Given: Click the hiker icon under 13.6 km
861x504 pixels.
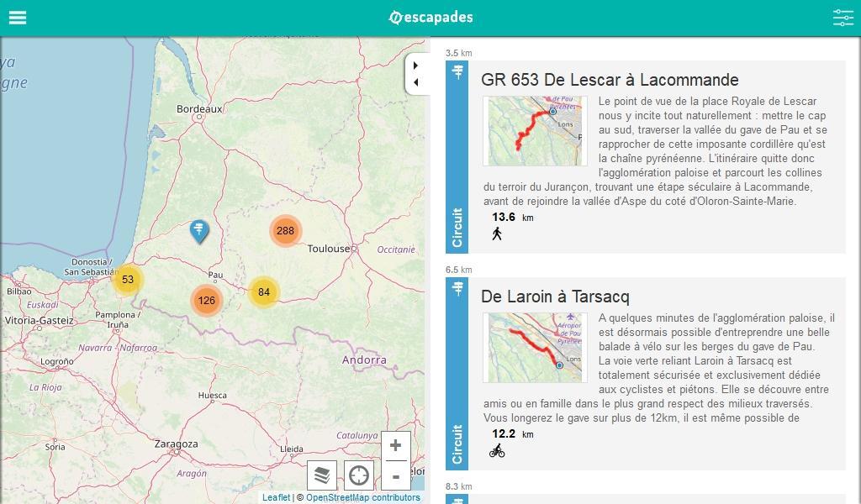Looking at the screenshot, I should pyautogui.click(x=497, y=234).
